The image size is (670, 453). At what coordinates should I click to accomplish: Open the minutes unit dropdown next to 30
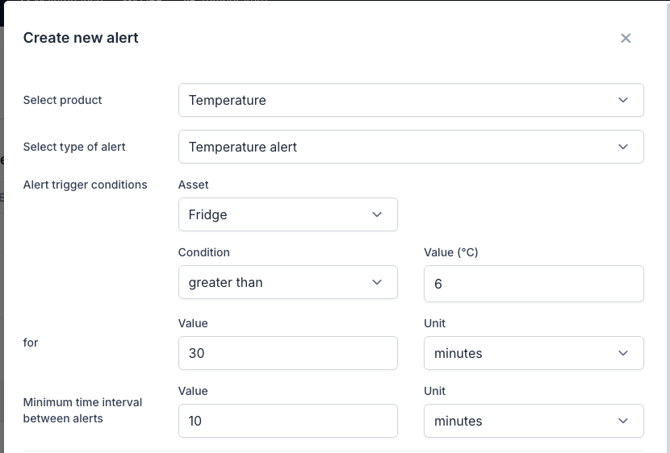pyautogui.click(x=534, y=353)
